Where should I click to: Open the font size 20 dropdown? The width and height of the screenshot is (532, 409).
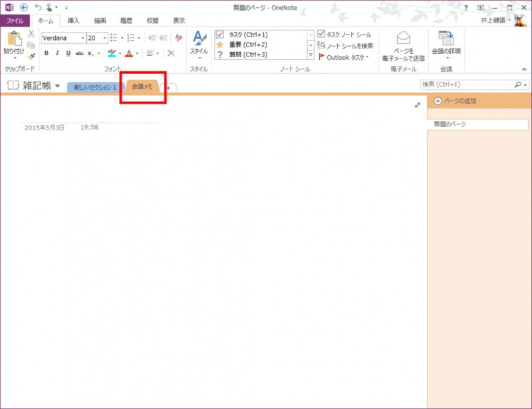(104, 38)
